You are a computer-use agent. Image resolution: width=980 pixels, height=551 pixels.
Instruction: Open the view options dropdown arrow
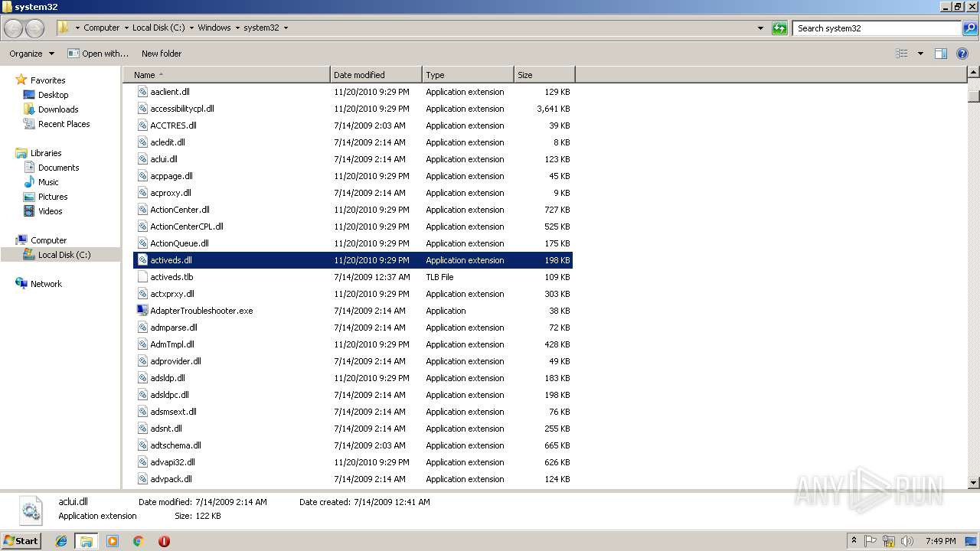tap(920, 54)
